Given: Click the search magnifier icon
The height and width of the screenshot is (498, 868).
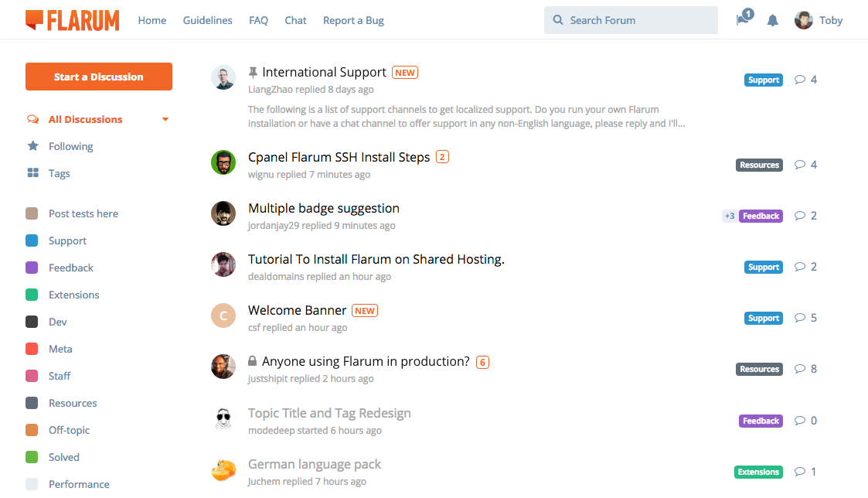Looking at the screenshot, I should [x=558, y=20].
